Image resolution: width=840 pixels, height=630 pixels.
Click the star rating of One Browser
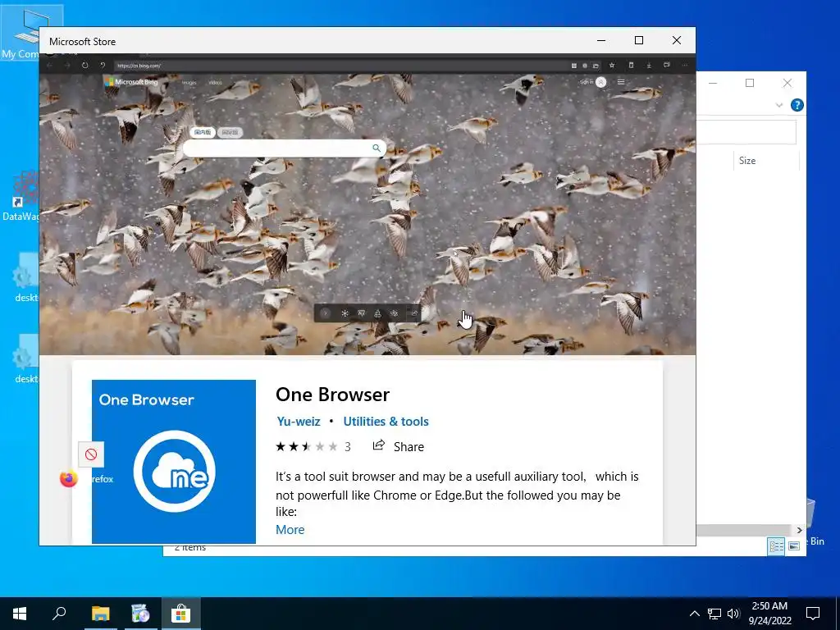(x=307, y=446)
